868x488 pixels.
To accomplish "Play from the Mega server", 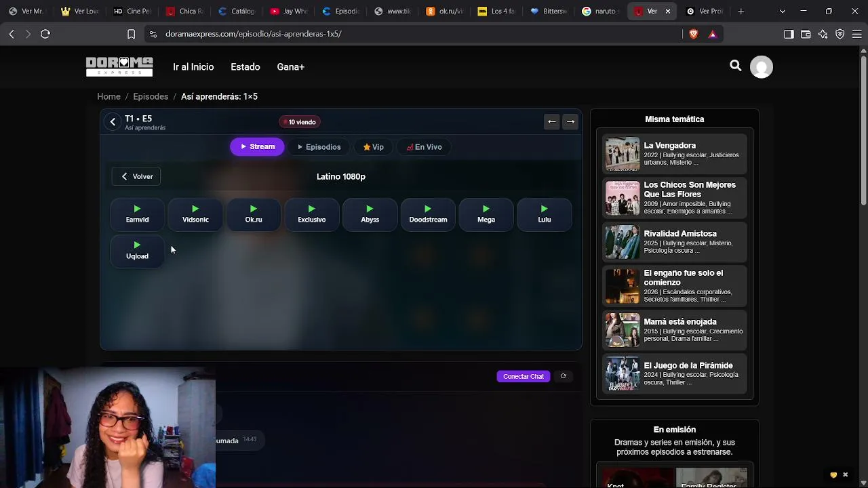I will (486, 214).
